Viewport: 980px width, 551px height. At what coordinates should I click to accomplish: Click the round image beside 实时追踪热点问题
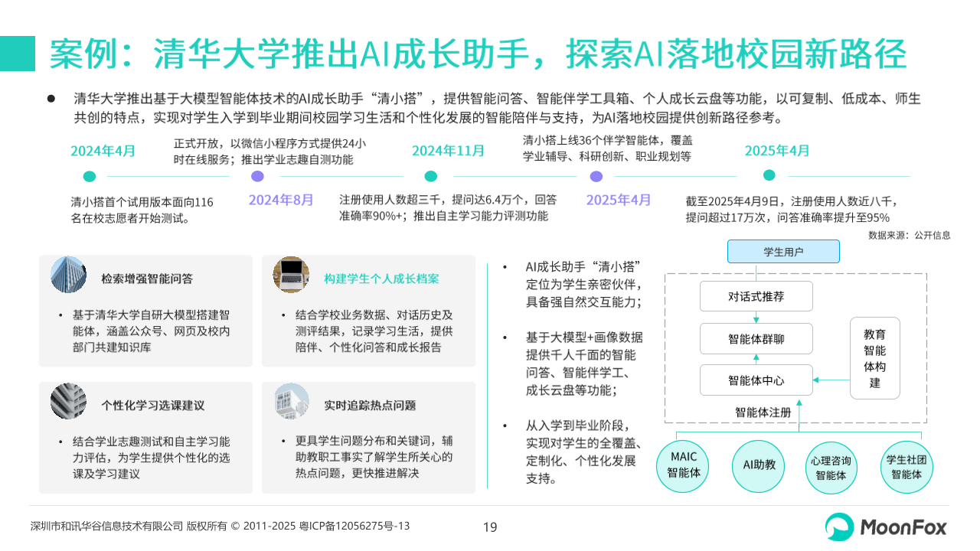click(291, 401)
